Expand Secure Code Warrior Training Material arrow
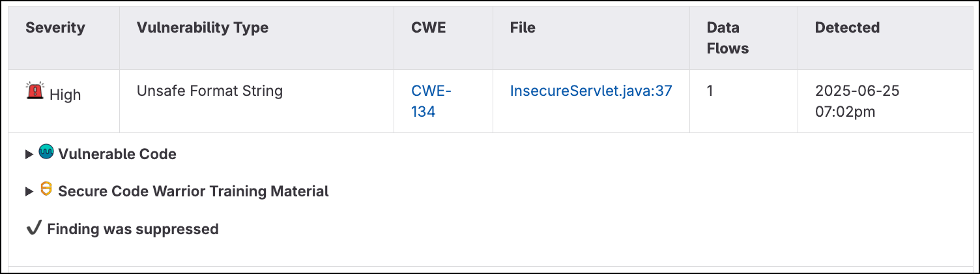This screenshot has height=274, width=980. pos(29,192)
